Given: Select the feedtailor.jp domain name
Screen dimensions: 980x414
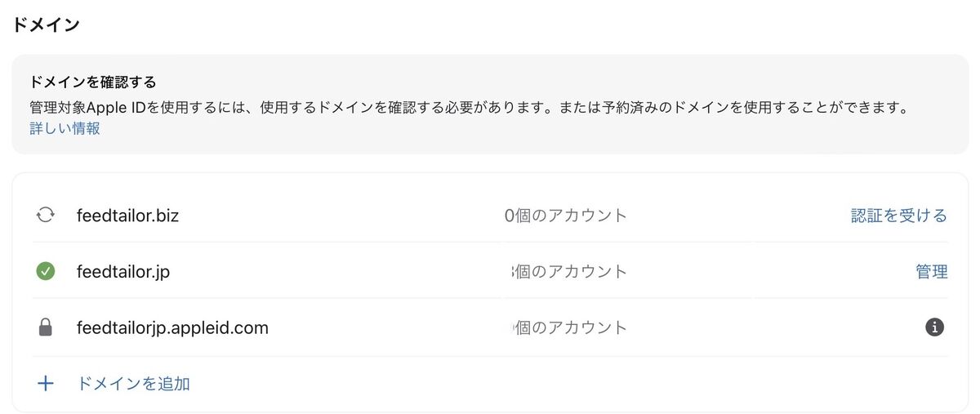Looking at the screenshot, I should [123, 272].
